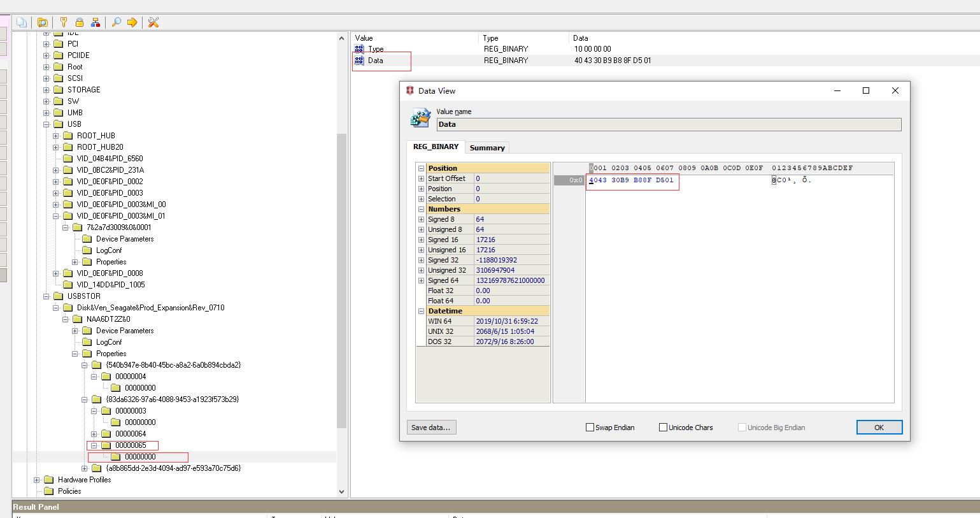This screenshot has height=518, width=980.
Task: Click the folder search toolbar icon
Action: click(43, 22)
